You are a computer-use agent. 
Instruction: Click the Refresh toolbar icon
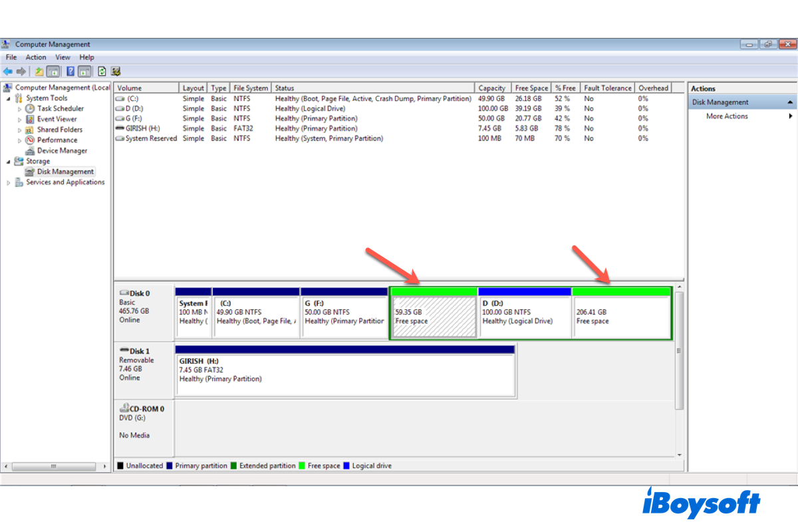102,71
